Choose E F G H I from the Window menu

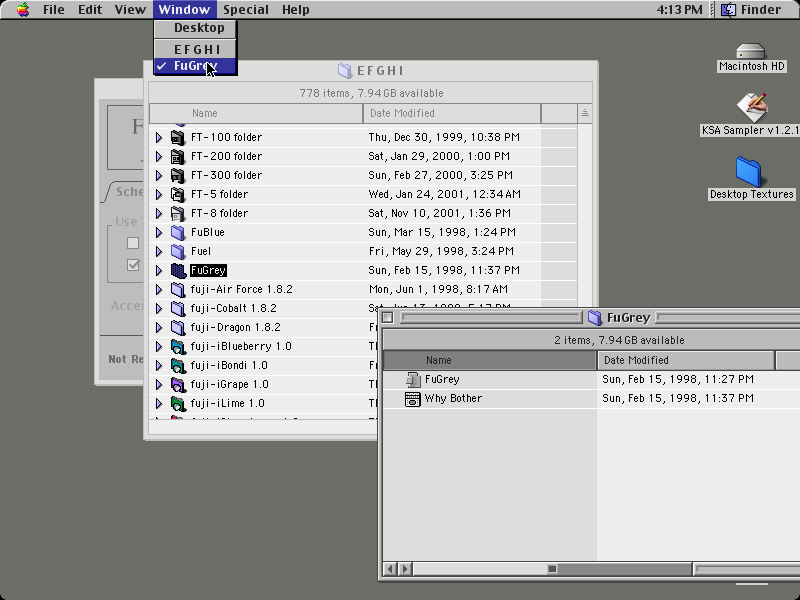[196, 49]
